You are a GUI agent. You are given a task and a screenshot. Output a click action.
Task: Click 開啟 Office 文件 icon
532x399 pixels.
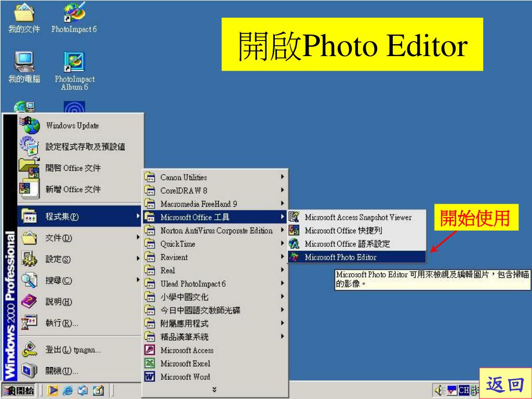29,168
